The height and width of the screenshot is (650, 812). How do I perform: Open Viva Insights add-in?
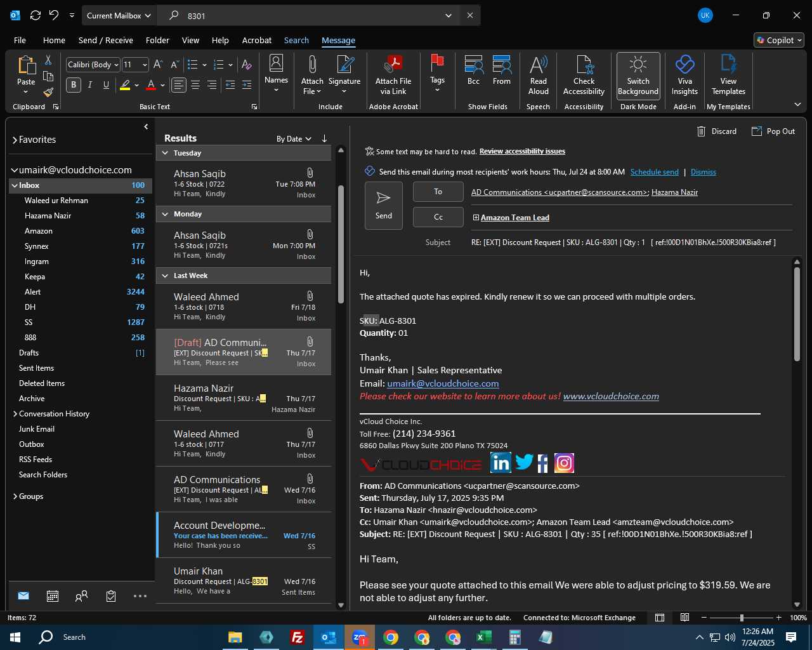click(x=685, y=75)
